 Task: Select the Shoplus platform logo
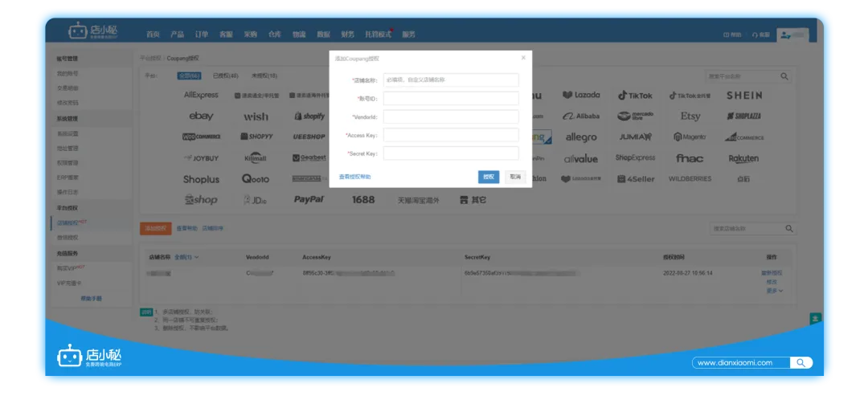[202, 179]
